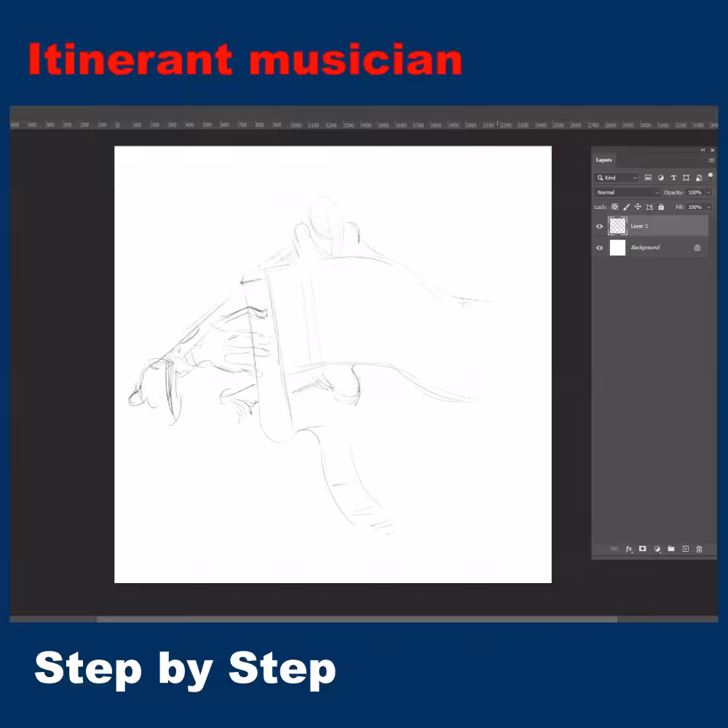
Task: Lock image pixels brush icon
Action: click(626, 207)
